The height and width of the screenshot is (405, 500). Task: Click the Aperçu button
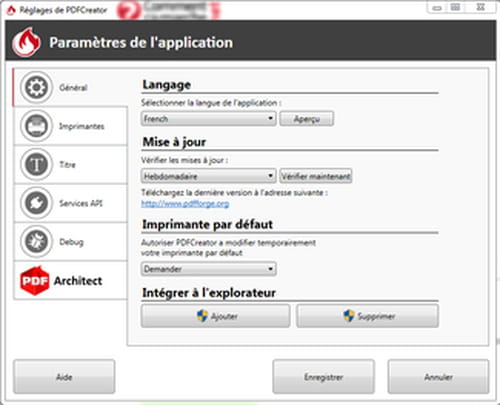(x=307, y=119)
